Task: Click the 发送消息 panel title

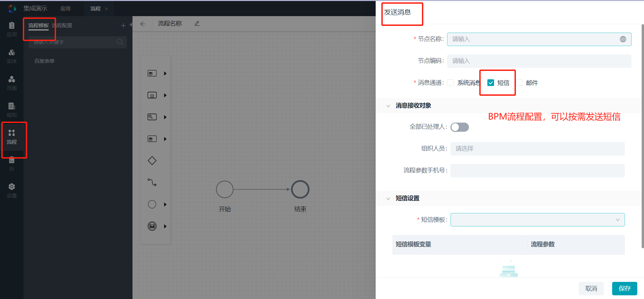Action: coord(397,12)
